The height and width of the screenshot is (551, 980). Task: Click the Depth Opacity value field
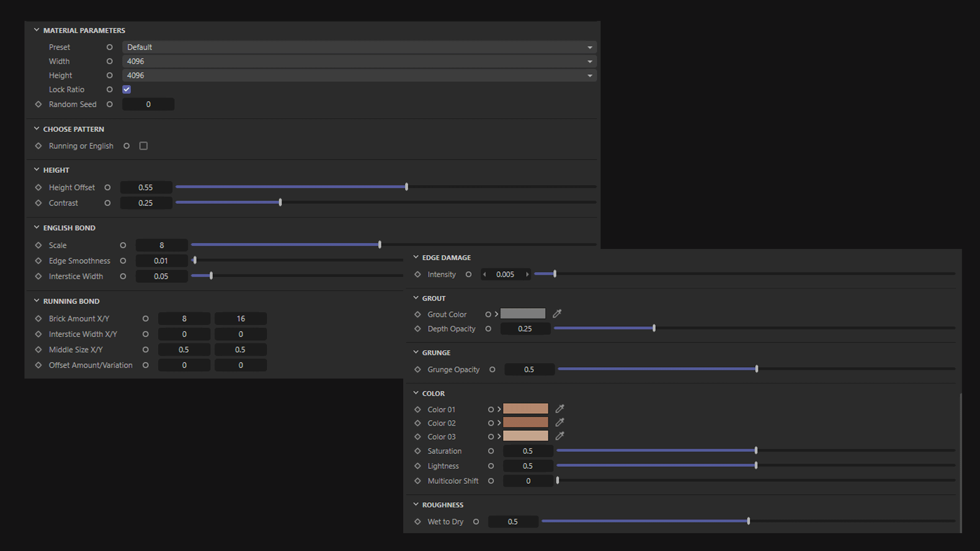pos(525,329)
